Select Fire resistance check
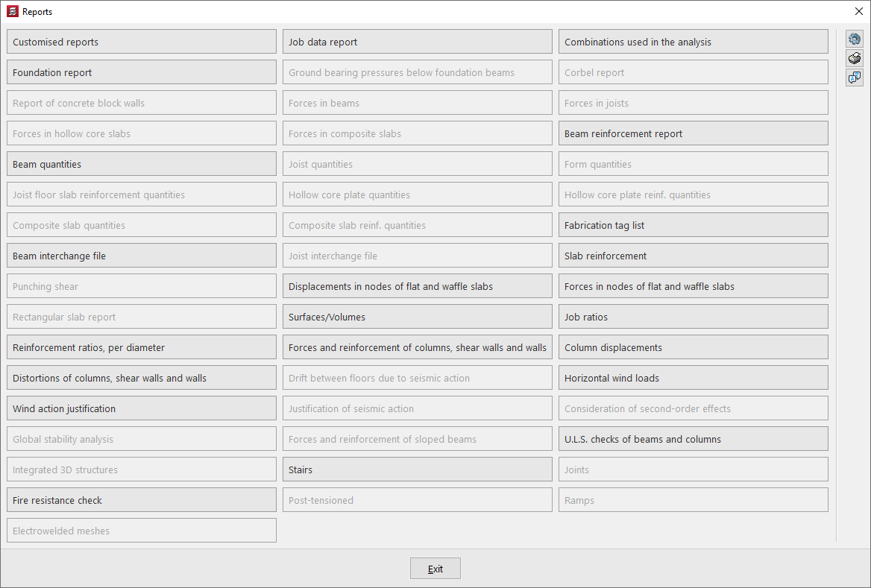This screenshot has width=871, height=588. (142, 500)
